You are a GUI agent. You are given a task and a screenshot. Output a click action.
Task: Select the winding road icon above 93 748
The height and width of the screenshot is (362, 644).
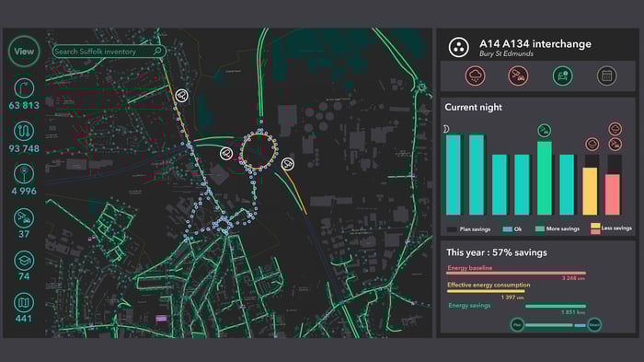click(24, 131)
